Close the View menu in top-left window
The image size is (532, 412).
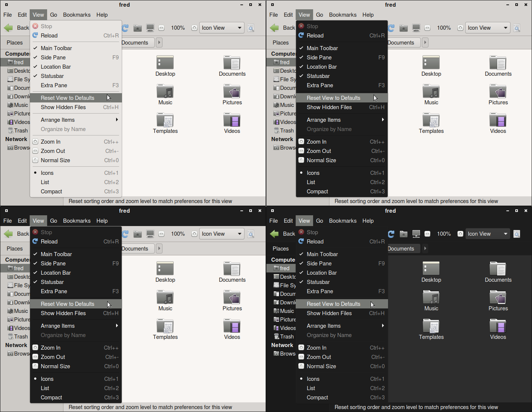[x=38, y=15]
